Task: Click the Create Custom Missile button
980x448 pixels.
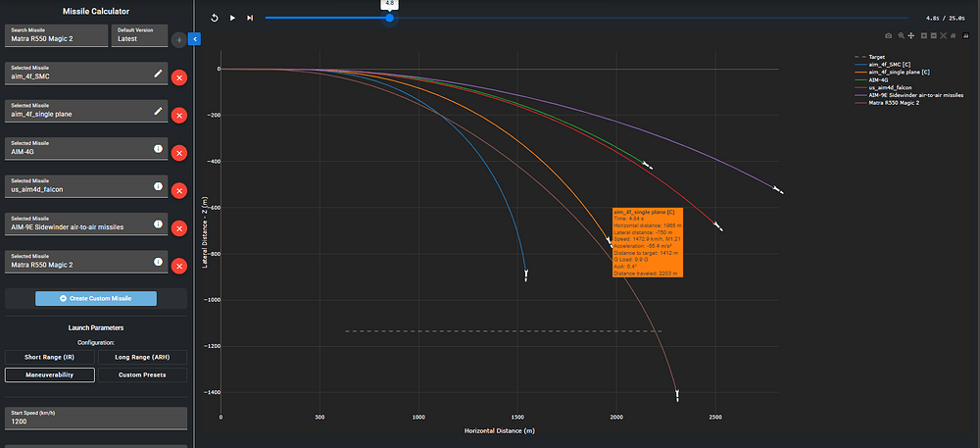Action: (96, 299)
